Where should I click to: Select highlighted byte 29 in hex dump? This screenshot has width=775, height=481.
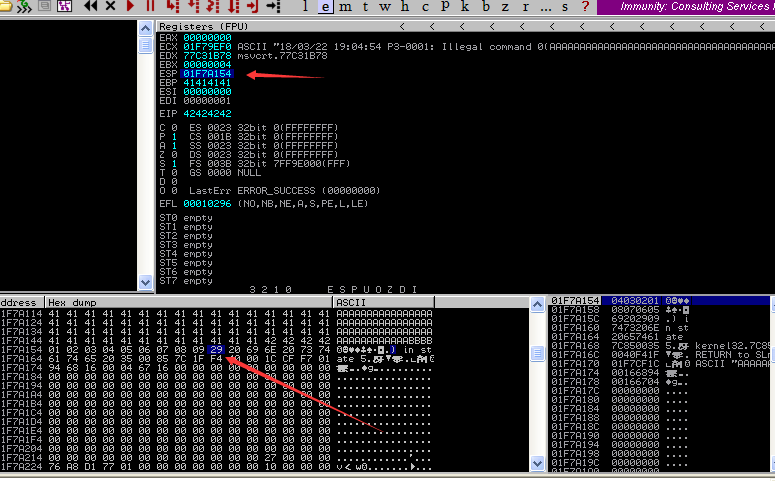tap(216, 350)
